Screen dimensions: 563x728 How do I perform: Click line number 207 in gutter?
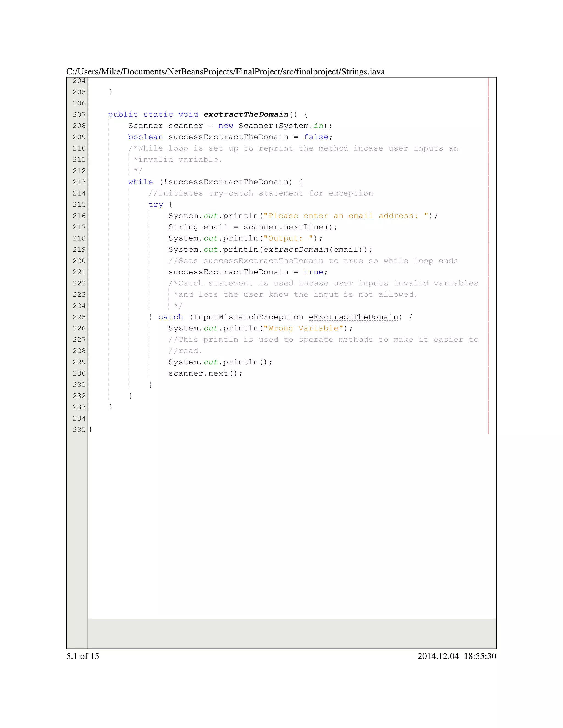(x=79, y=114)
